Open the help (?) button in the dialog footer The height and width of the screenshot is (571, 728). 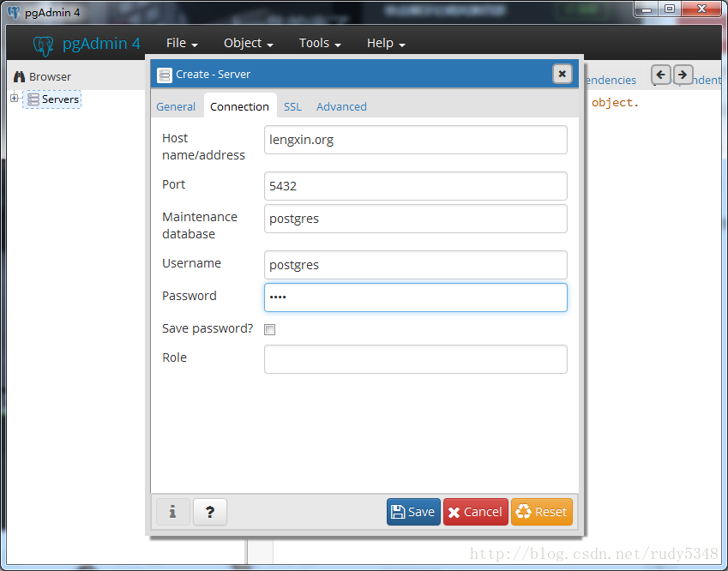(x=210, y=512)
